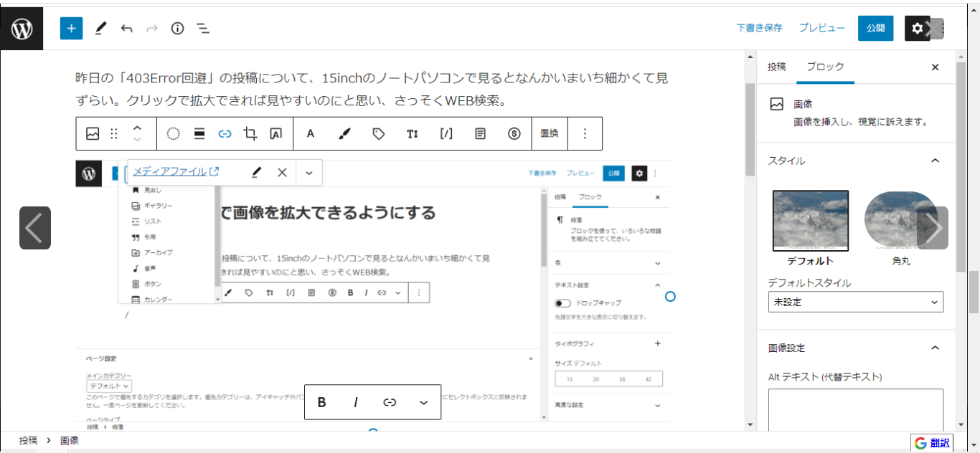Select the crop image tool
This screenshot has width=980, height=453.
[x=250, y=133]
